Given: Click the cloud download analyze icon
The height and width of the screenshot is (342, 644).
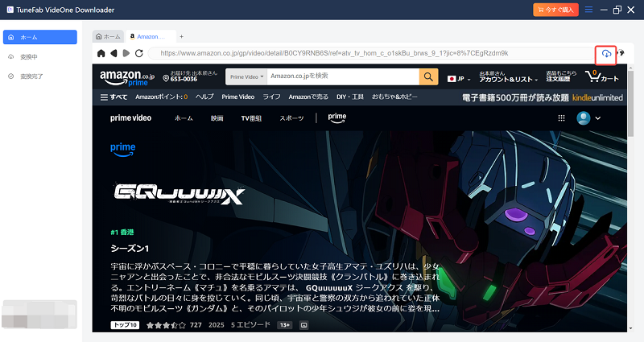Looking at the screenshot, I should click(x=606, y=54).
